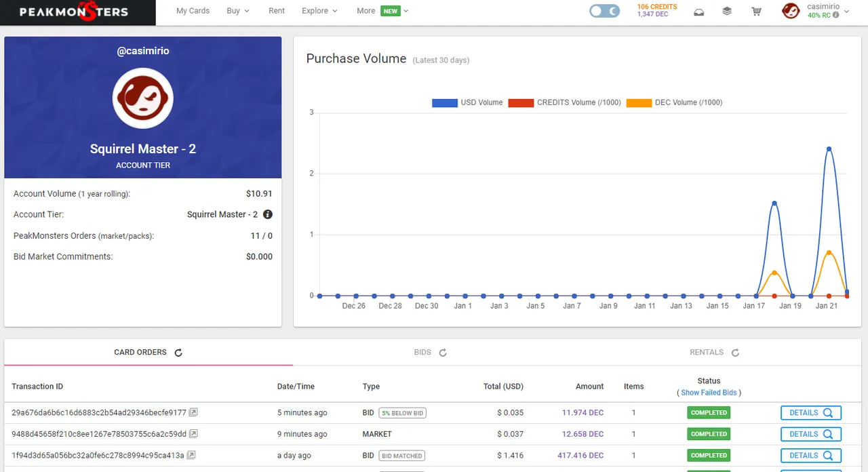Viewport: 868px width, 472px height.
Task: Click the info icon next to Squirrel Master - 2
Action: [x=268, y=214]
